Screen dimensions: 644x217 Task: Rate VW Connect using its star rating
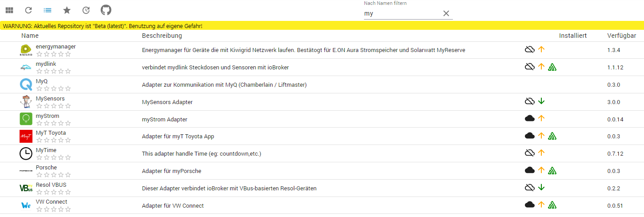(x=53, y=209)
